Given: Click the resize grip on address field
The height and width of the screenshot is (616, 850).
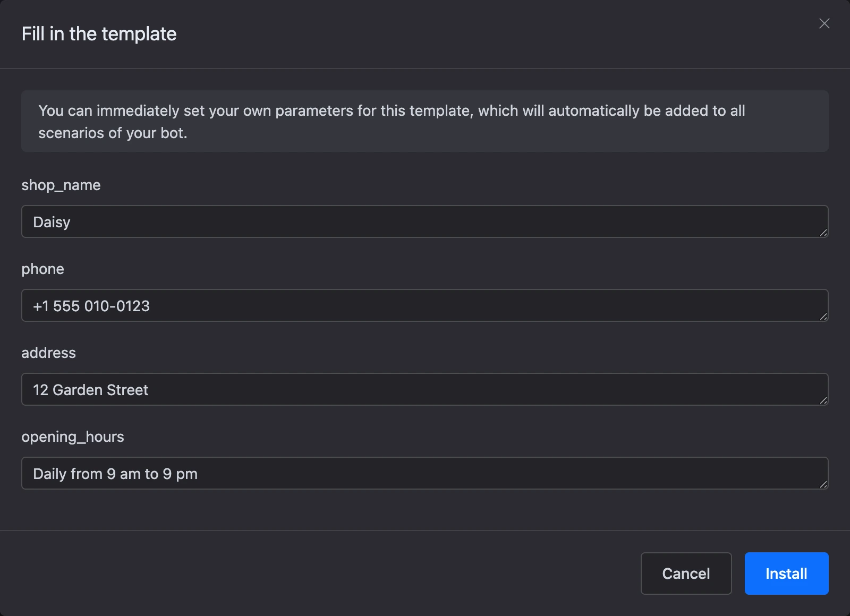Looking at the screenshot, I should [x=823, y=400].
